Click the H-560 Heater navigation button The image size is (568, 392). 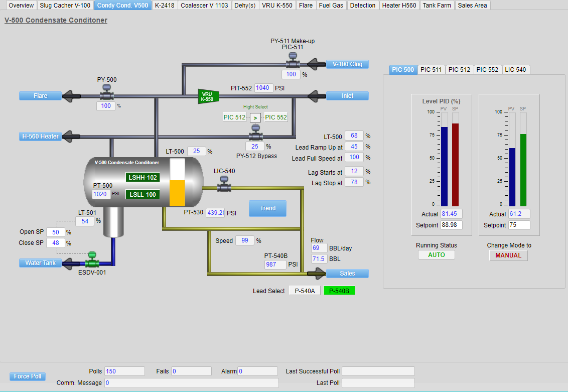click(x=41, y=137)
